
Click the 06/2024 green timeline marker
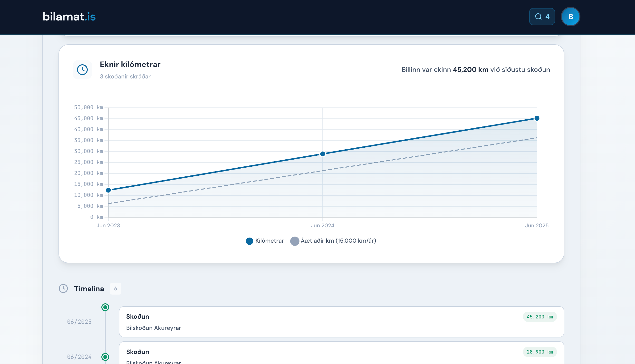click(x=105, y=357)
